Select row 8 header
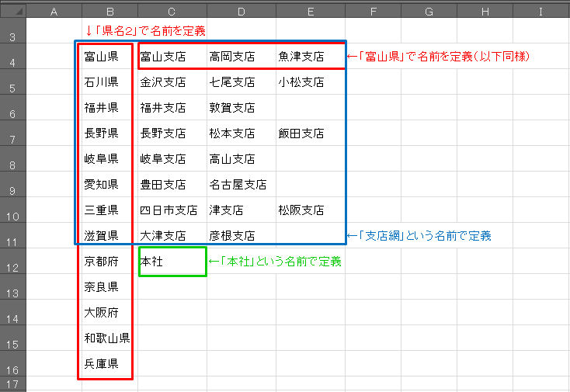Image resolution: width=570 pixels, height=392 pixels. pos(13,159)
